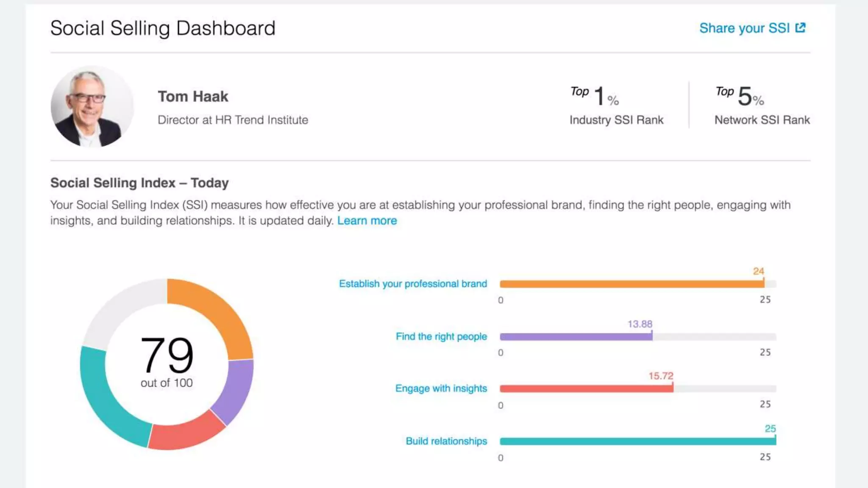Click the purple Find the right people bar

point(576,337)
